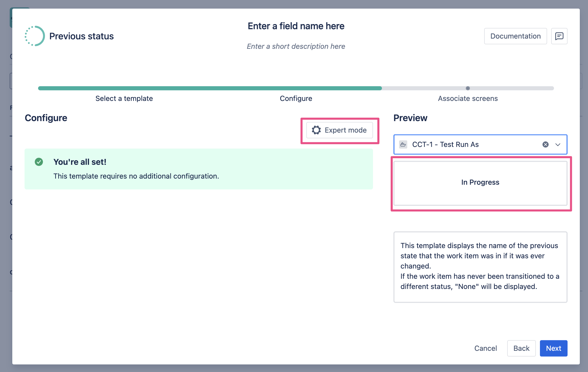The image size is (588, 372).
Task: Click the gear icon in Expert mode
Action: click(x=316, y=130)
